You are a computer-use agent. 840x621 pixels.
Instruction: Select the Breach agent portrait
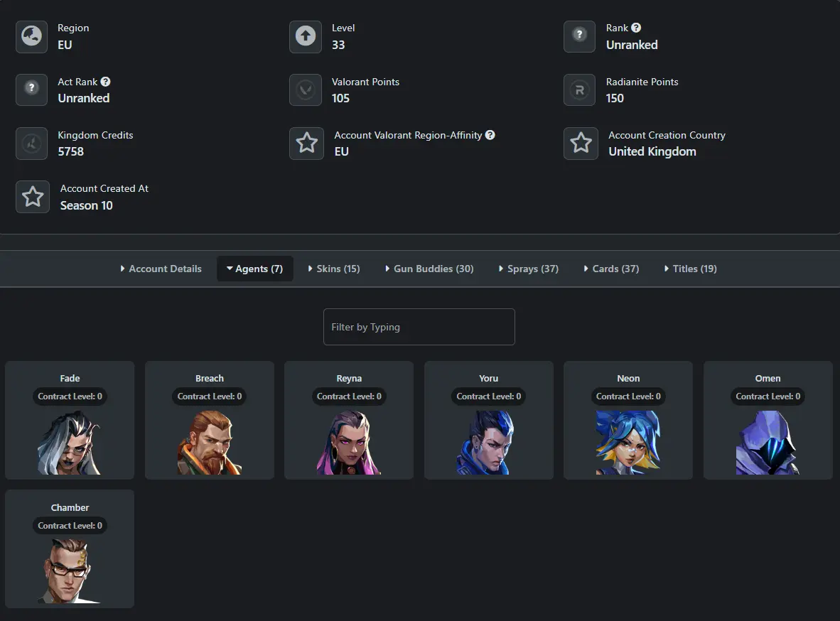[x=210, y=443]
